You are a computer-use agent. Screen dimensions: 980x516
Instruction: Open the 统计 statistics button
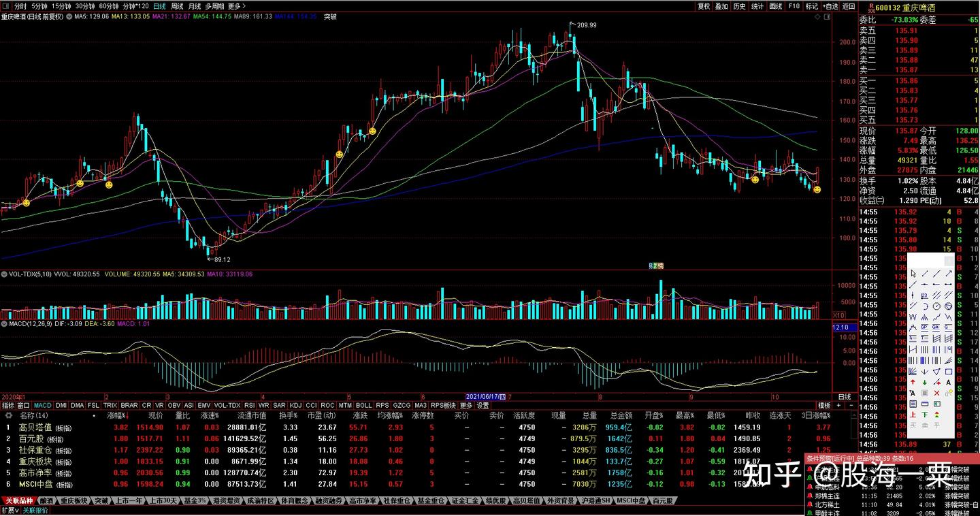click(757, 6)
